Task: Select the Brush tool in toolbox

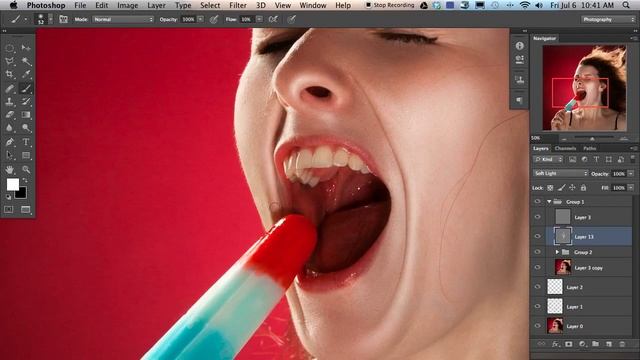Action: (x=26, y=88)
